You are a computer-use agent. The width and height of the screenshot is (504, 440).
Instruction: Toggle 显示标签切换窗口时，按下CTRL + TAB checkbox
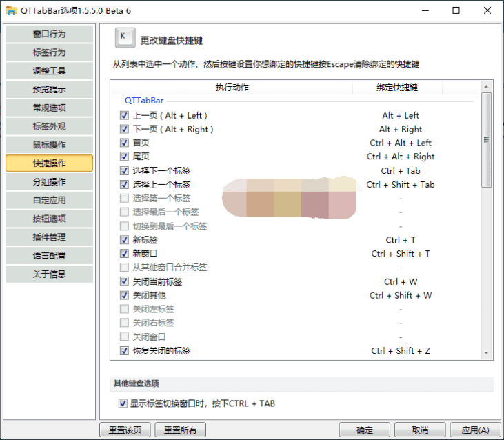(x=123, y=403)
